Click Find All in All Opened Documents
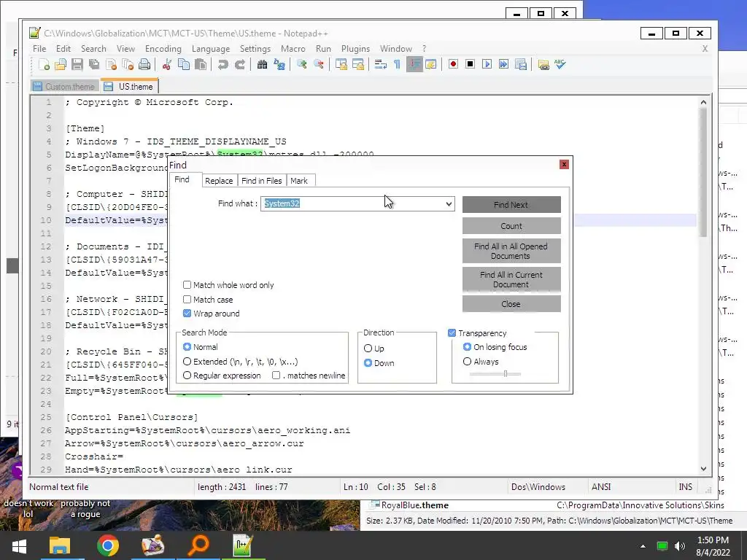 511,251
